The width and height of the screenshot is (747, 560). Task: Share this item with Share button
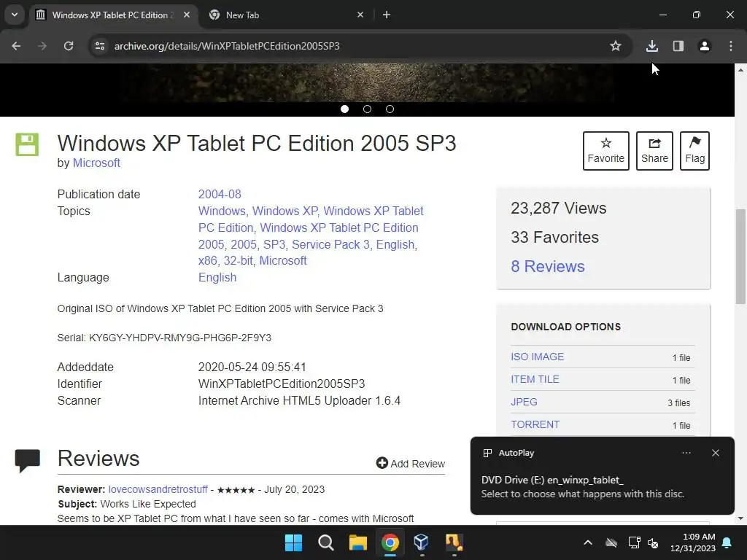(654, 151)
